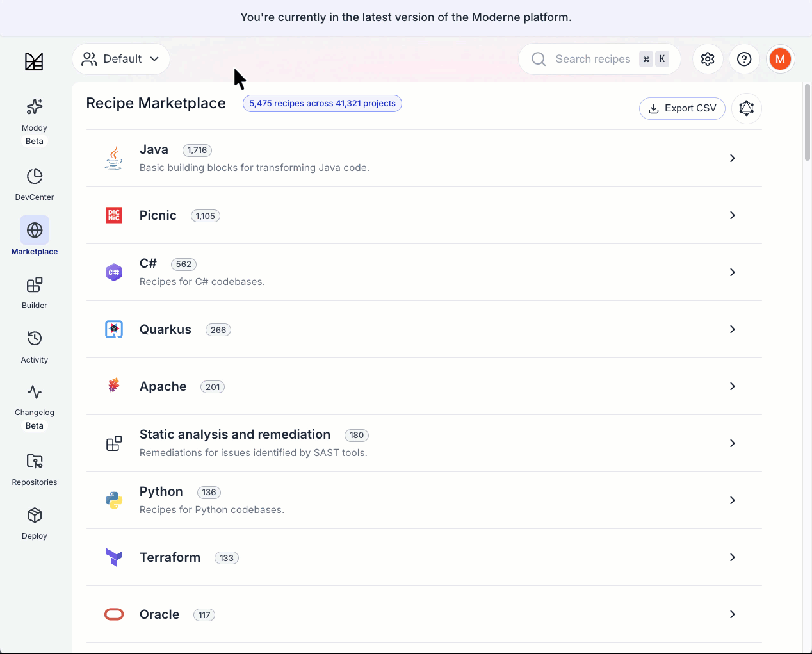Click the Recipe Marketplace heading

156,103
